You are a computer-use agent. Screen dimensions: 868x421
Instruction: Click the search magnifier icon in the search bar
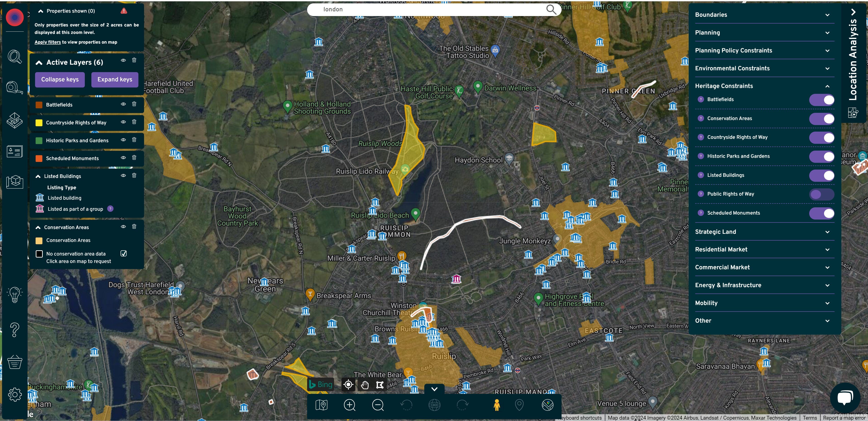point(551,9)
